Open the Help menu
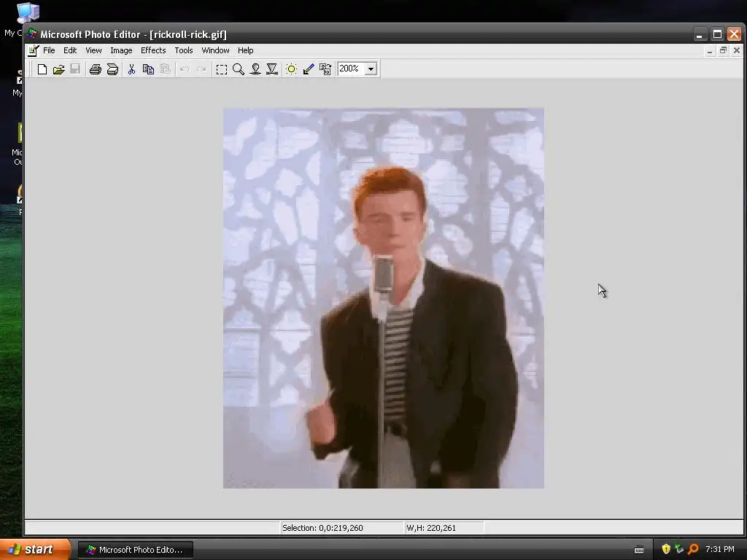Image resolution: width=747 pixels, height=560 pixels. pyautogui.click(x=245, y=50)
